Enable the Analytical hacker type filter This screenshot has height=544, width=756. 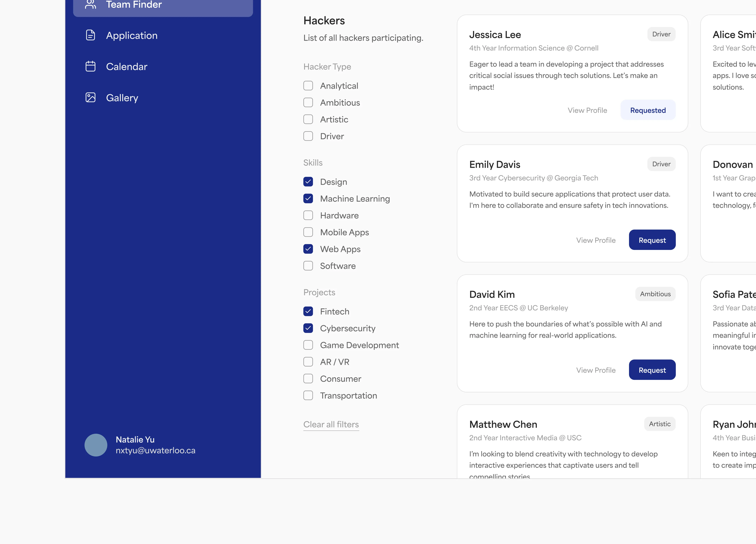click(308, 86)
